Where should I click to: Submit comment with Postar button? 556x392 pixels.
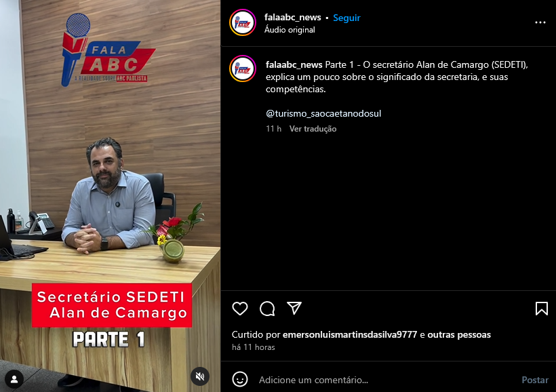[535, 380]
